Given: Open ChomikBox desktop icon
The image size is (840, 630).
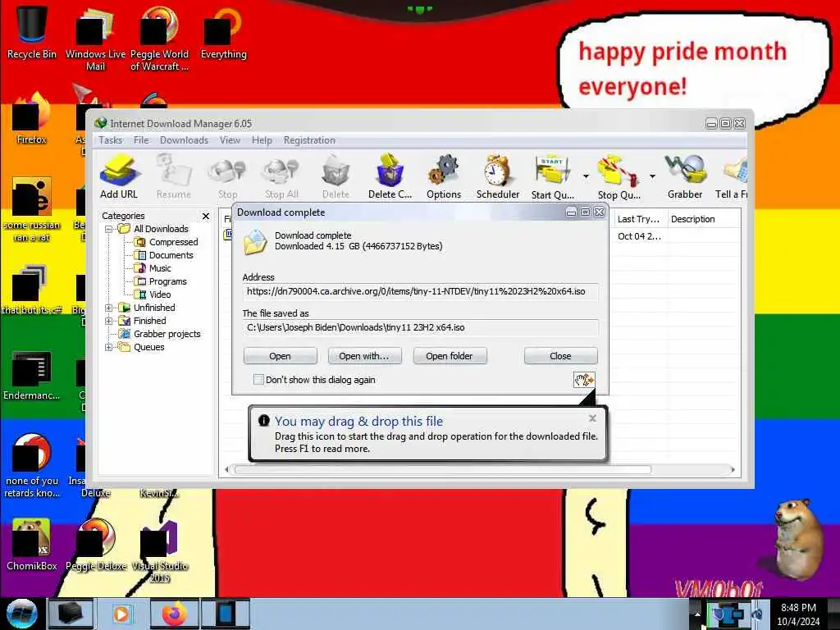Looking at the screenshot, I should tap(32, 545).
